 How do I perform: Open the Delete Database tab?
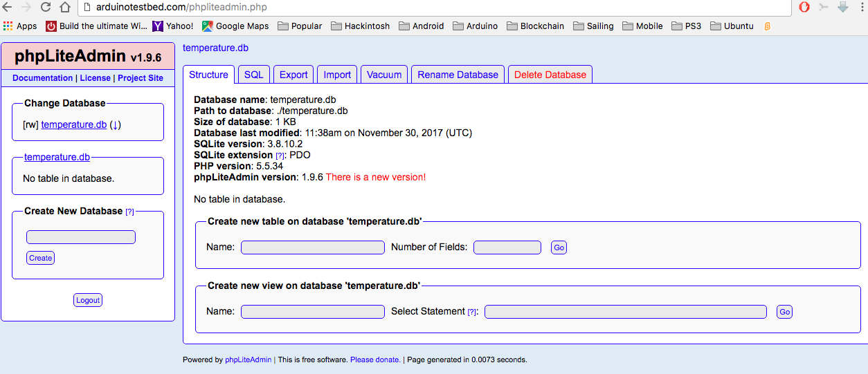coord(550,75)
